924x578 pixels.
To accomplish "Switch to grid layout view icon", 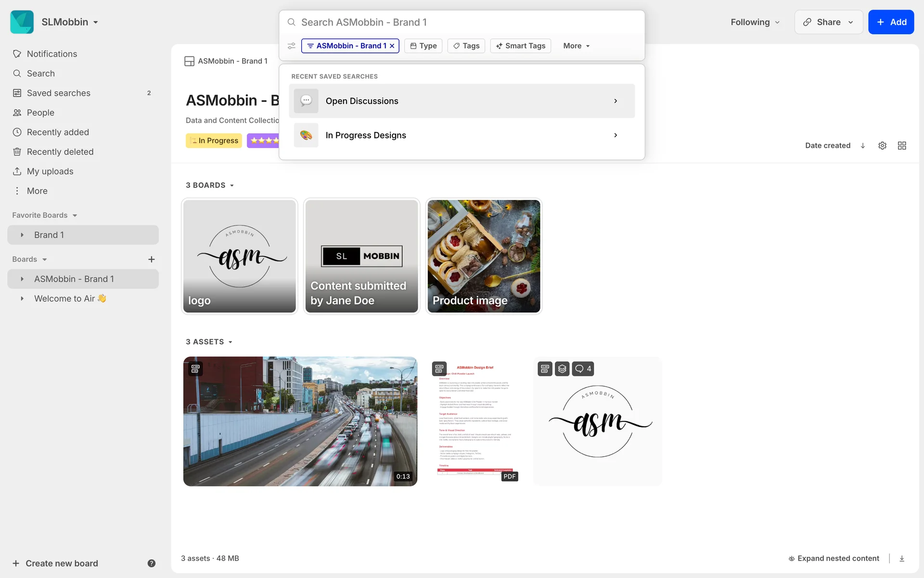I will (902, 145).
